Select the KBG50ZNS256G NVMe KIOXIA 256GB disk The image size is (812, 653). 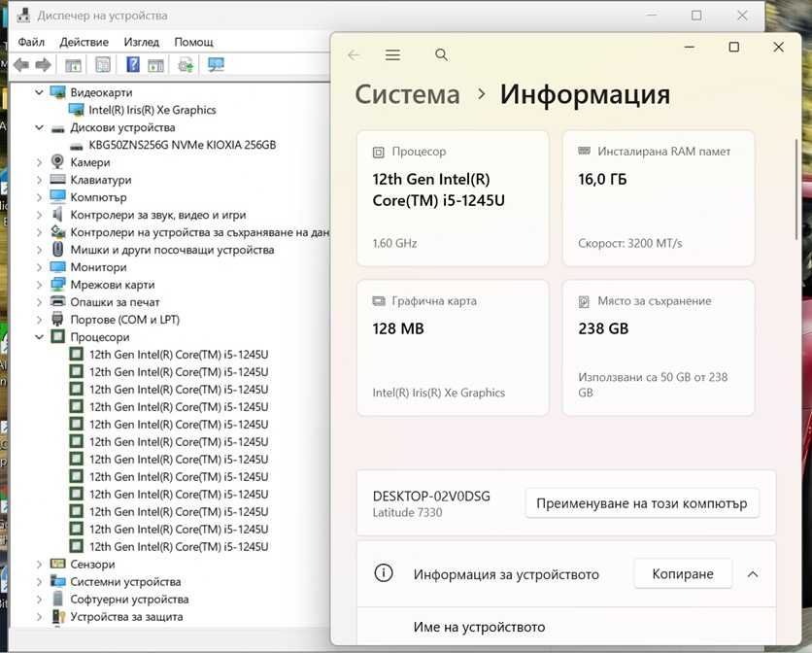click(x=182, y=145)
